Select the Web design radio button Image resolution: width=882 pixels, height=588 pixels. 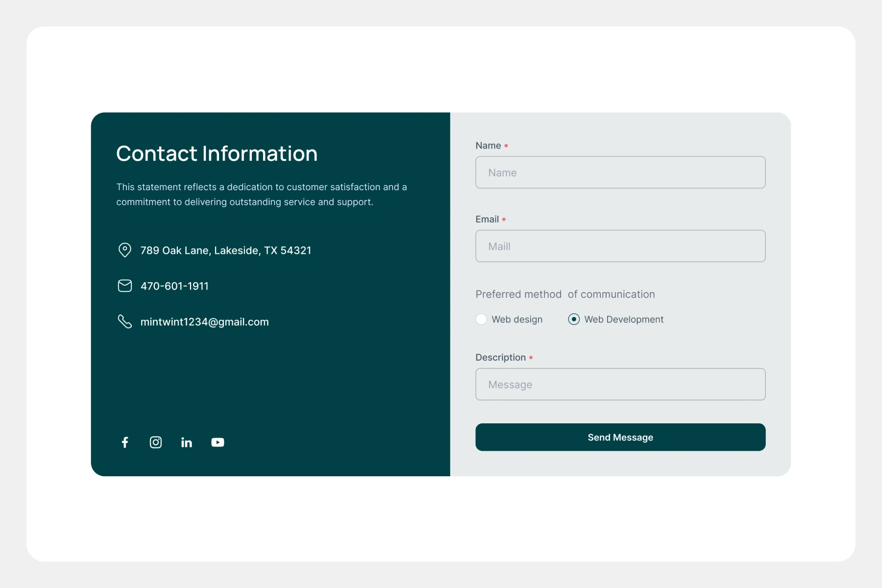pos(481,319)
